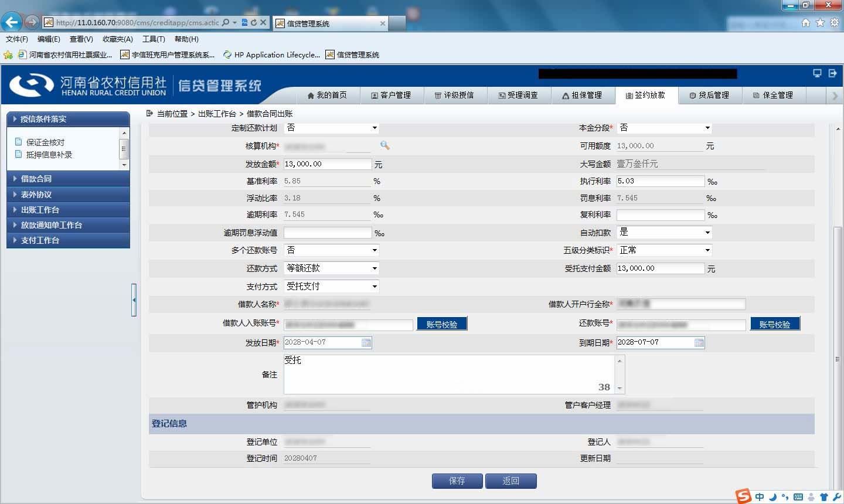The height and width of the screenshot is (504, 844).
Task: Open the 多个还款账号 dropdown
Action: 331,250
